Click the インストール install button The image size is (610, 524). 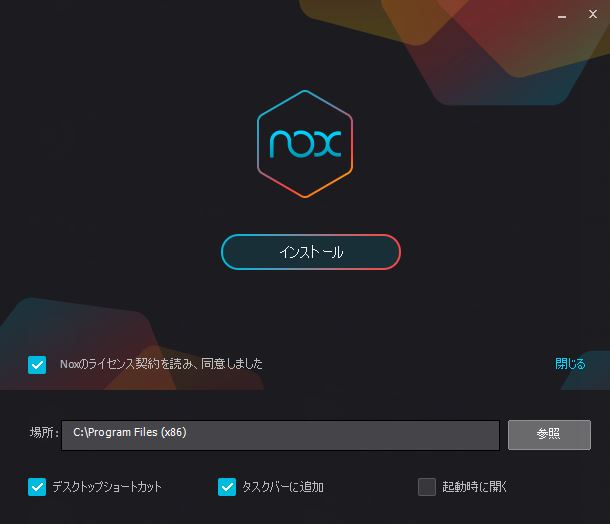pyautogui.click(x=311, y=252)
